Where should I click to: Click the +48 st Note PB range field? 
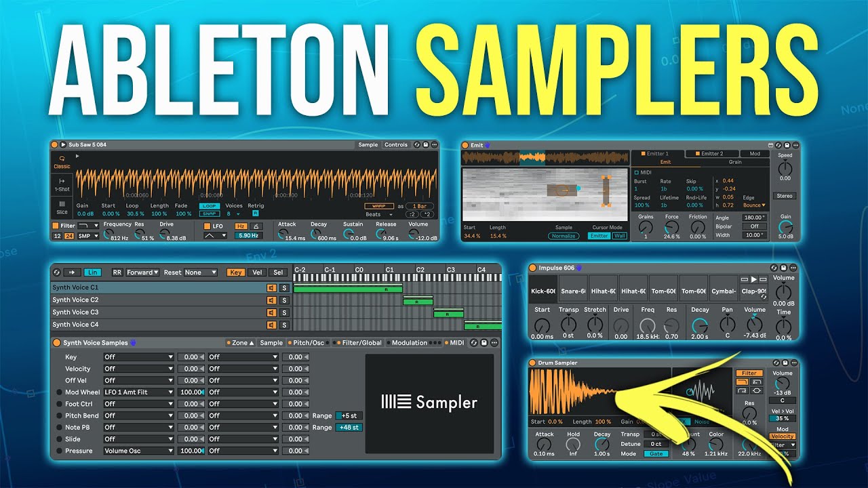click(349, 428)
